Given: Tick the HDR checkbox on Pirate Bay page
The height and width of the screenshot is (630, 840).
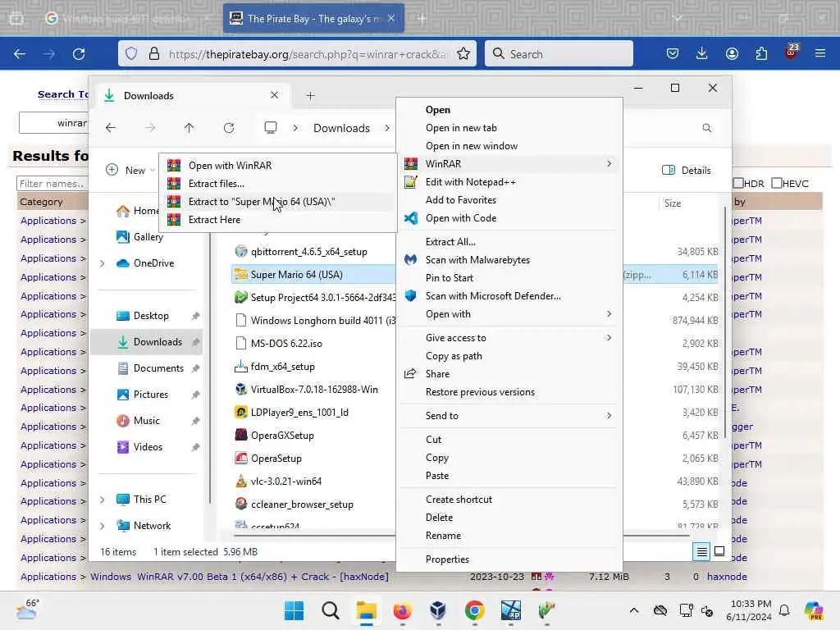Looking at the screenshot, I should 738,183.
